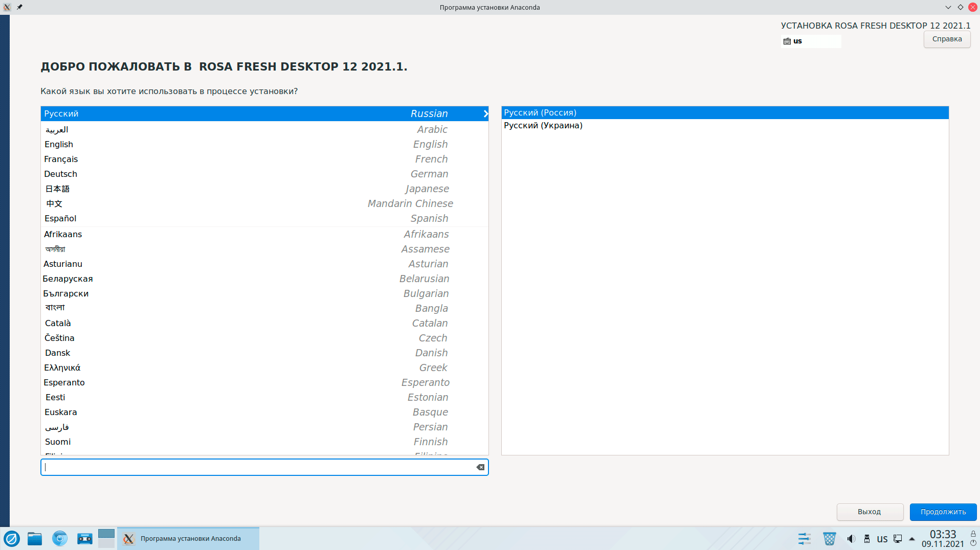The height and width of the screenshot is (550, 980).
Task: Click the Выход button
Action: (870, 512)
